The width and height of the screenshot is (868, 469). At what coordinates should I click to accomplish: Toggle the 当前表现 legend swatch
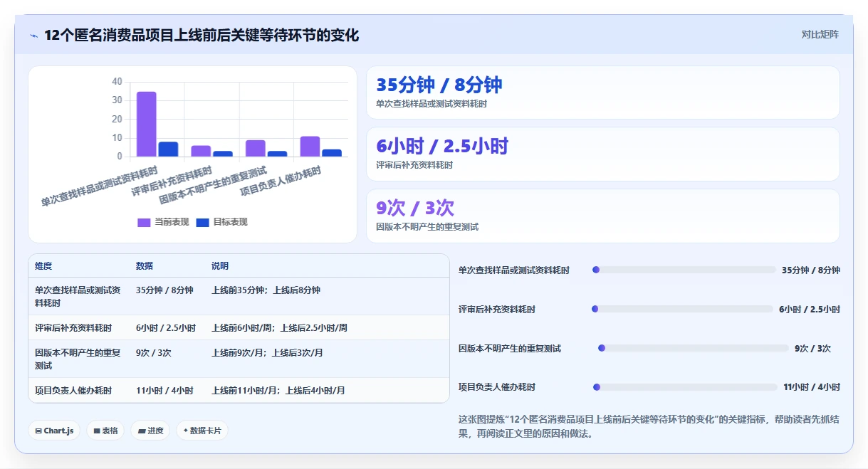(x=143, y=222)
